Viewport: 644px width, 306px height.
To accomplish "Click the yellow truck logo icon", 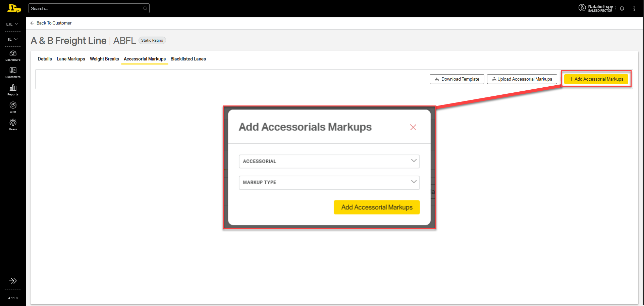I will pos(14,8).
